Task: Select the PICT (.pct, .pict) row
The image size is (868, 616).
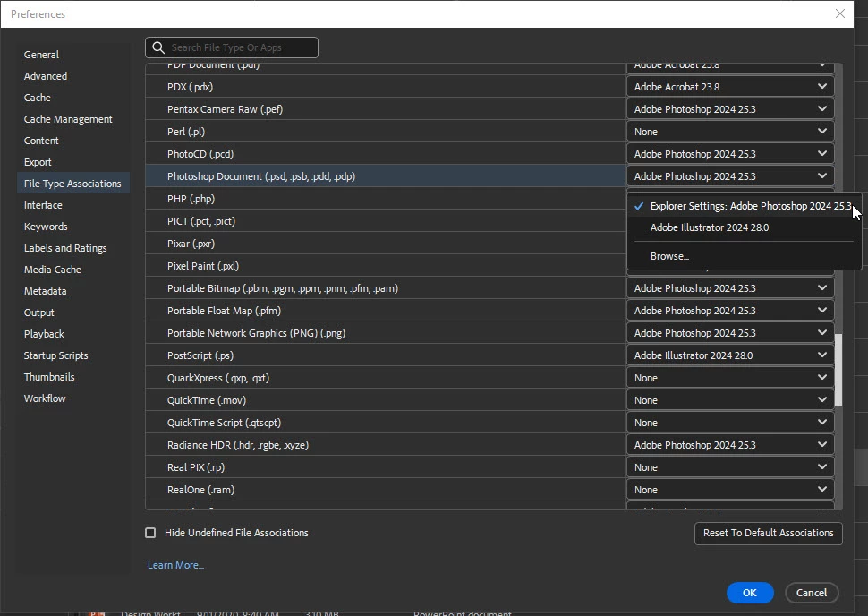Action: tap(386, 221)
